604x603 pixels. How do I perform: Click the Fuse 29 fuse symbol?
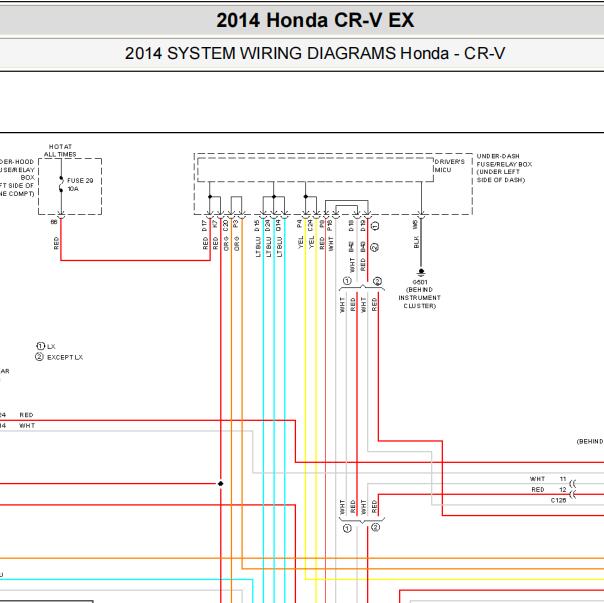pyautogui.click(x=61, y=184)
